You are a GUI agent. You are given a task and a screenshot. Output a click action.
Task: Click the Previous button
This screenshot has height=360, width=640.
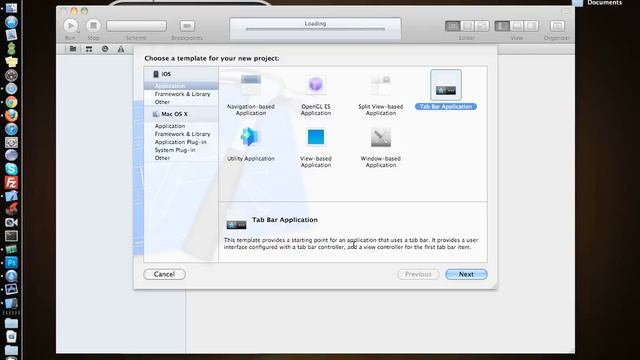click(418, 274)
